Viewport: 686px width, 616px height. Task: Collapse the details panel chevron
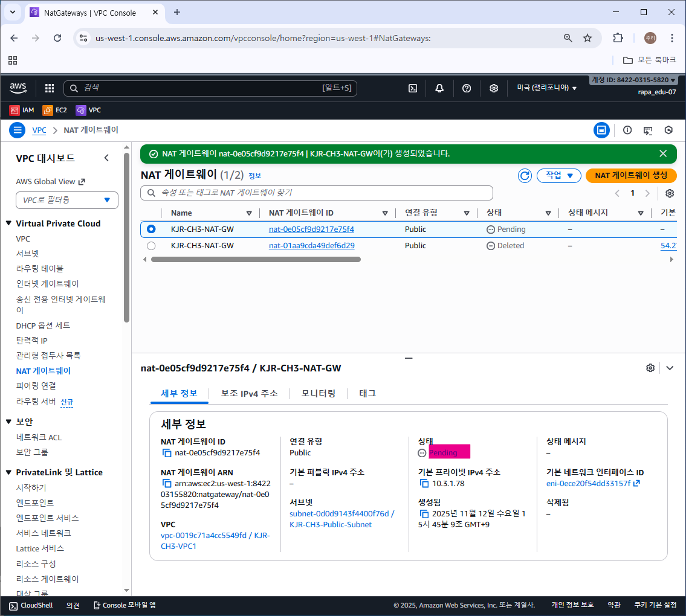[x=669, y=368]
